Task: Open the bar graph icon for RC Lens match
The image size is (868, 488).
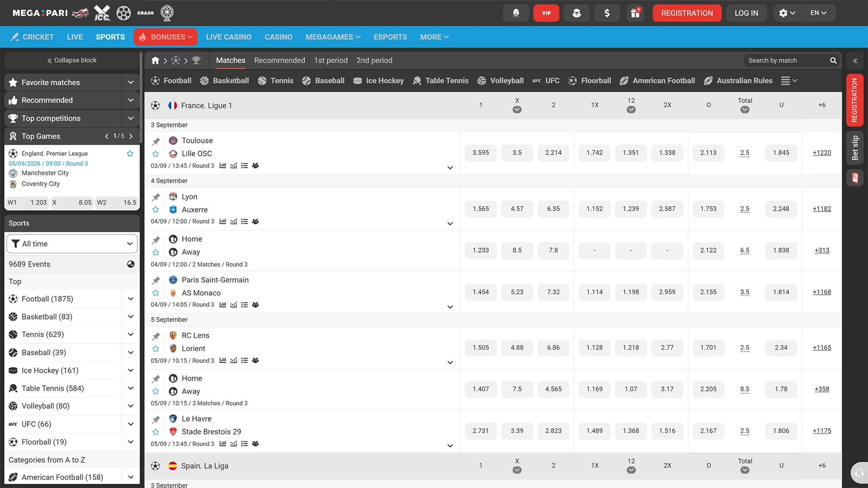Action: tap(223, 361)
